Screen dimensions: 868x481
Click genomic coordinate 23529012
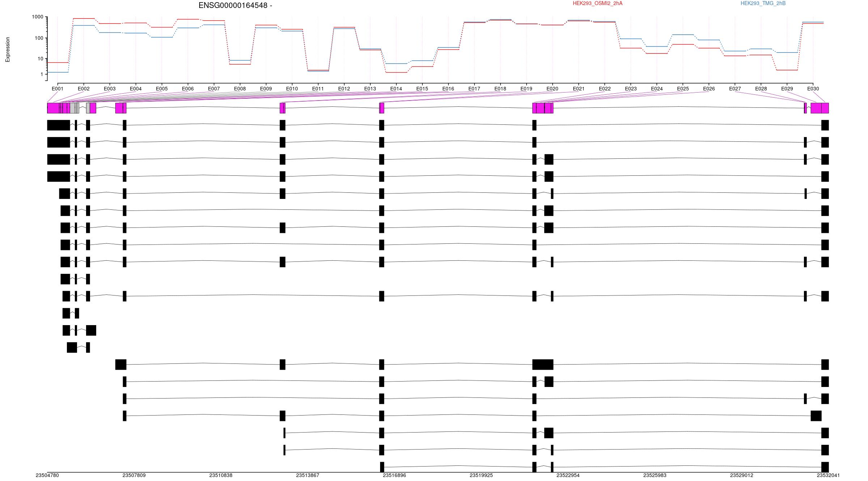coord(742,475)
